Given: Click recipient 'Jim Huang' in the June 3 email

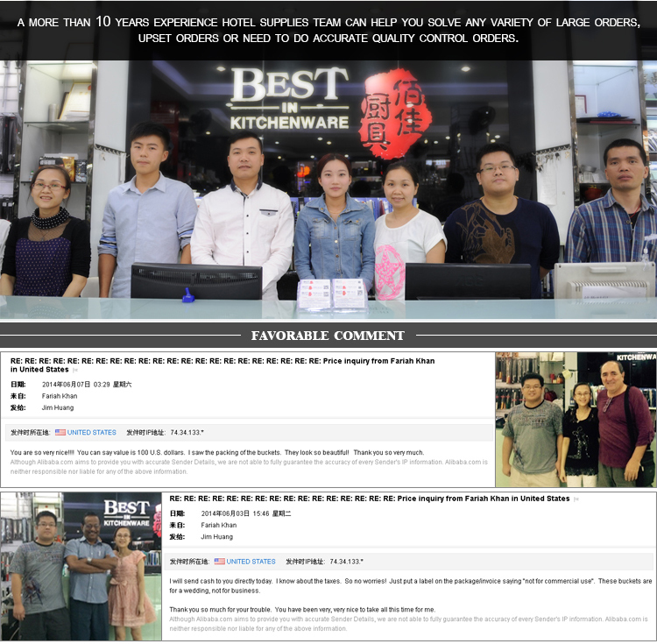Looking at the screenshot, I should (x=217, y=537).
